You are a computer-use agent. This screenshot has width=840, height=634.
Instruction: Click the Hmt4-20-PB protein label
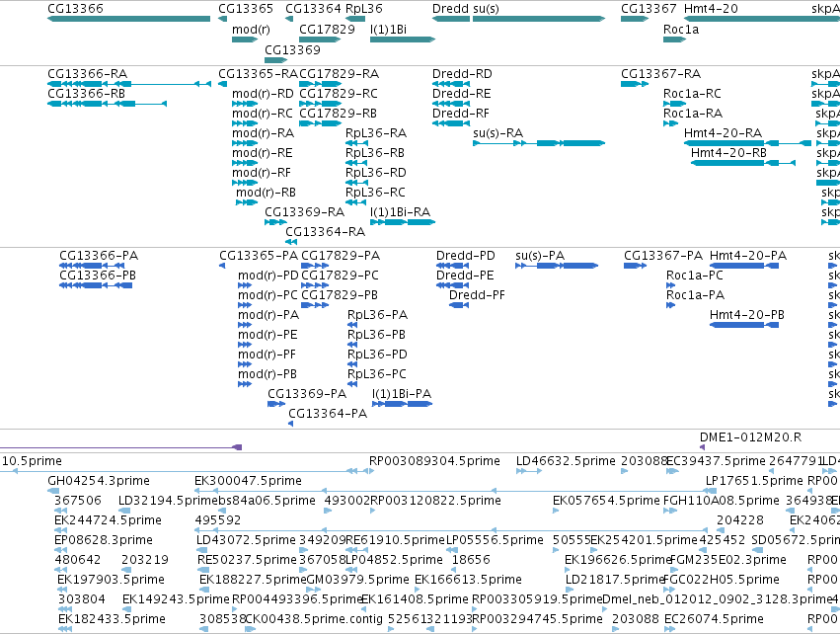[747, 315]
